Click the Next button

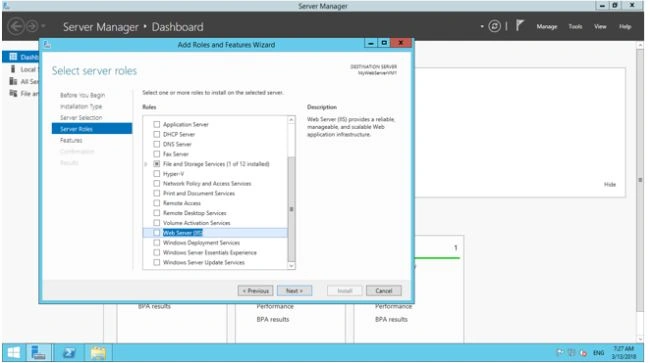(294, 291)
